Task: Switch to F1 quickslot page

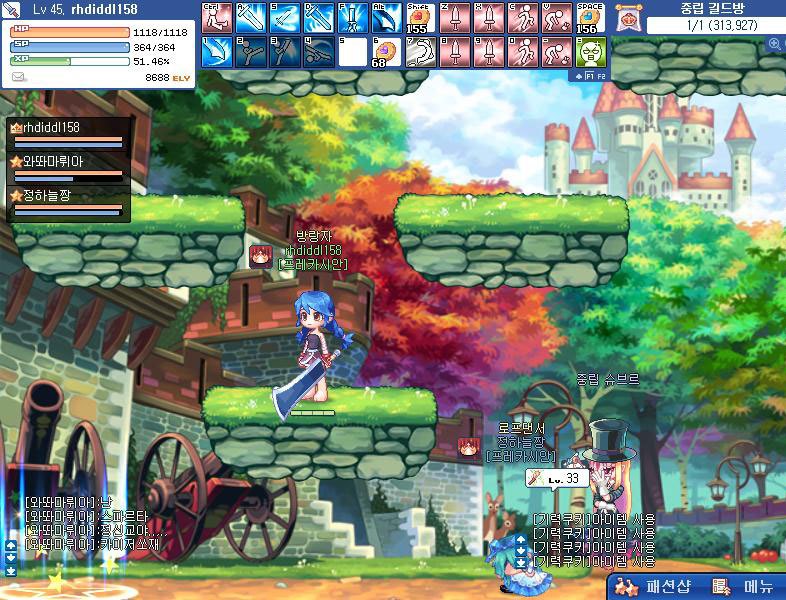Action: tap(586, 75)
